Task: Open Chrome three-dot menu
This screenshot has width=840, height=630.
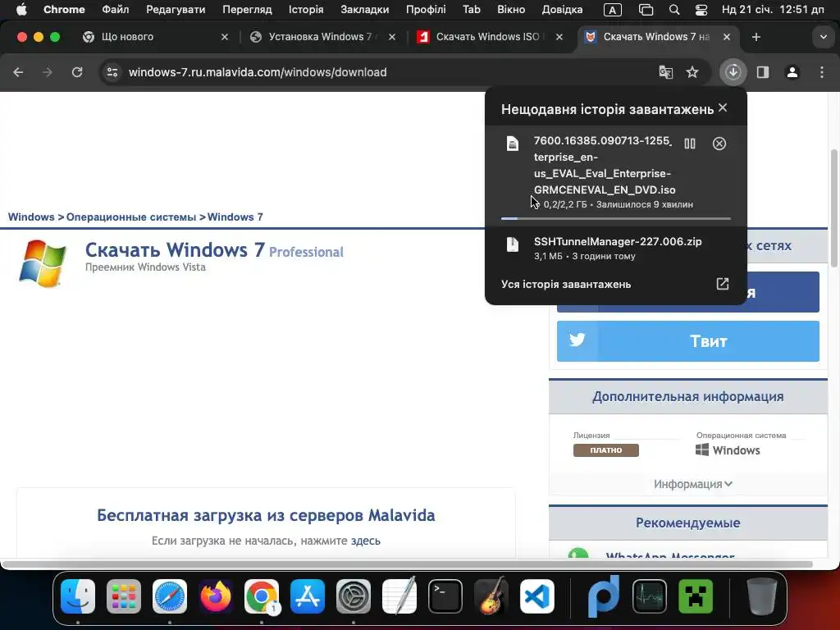Action: 822,72
